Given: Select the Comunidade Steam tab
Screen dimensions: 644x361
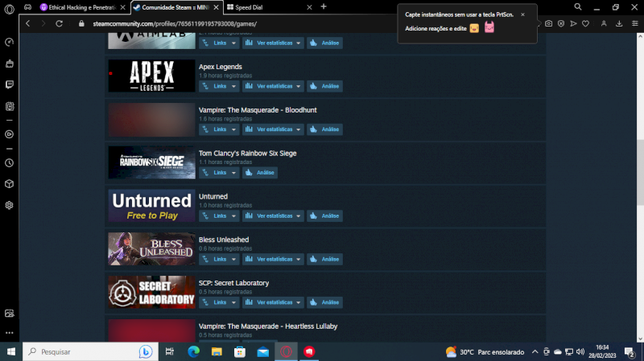Looking at the screenshot, I should (176, 7).
